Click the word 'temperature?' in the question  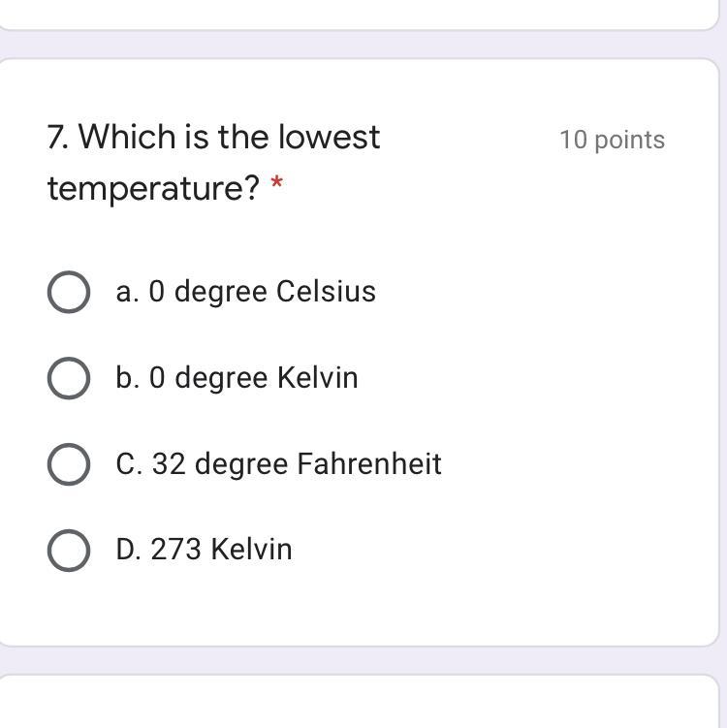click(x=153, y=188)
